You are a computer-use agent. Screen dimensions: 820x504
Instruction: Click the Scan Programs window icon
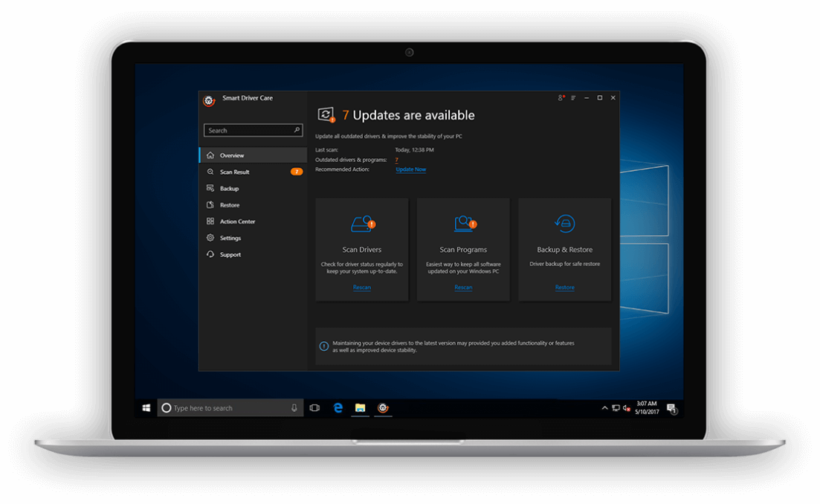pyautogui.click(x=463, y=223)
